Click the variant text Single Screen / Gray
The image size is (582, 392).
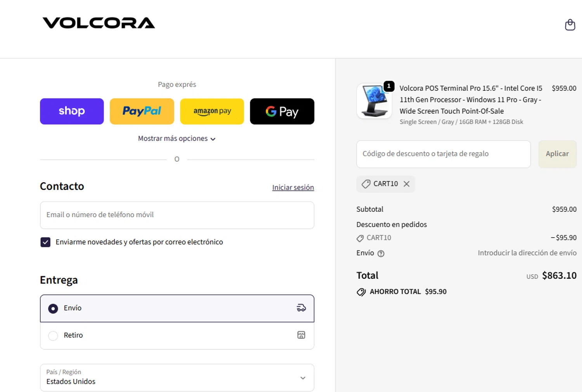[x=461, y=122]
